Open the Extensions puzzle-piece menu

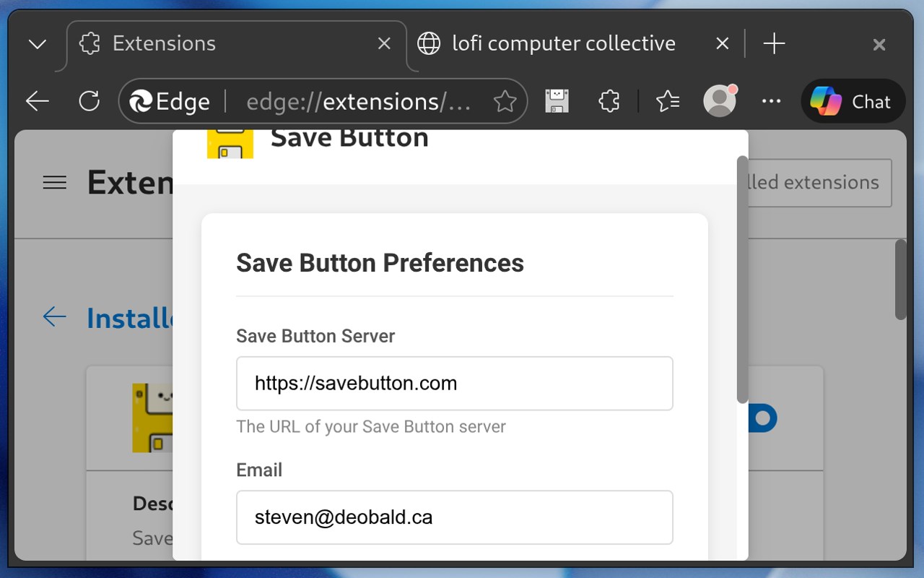coord(609,102)
